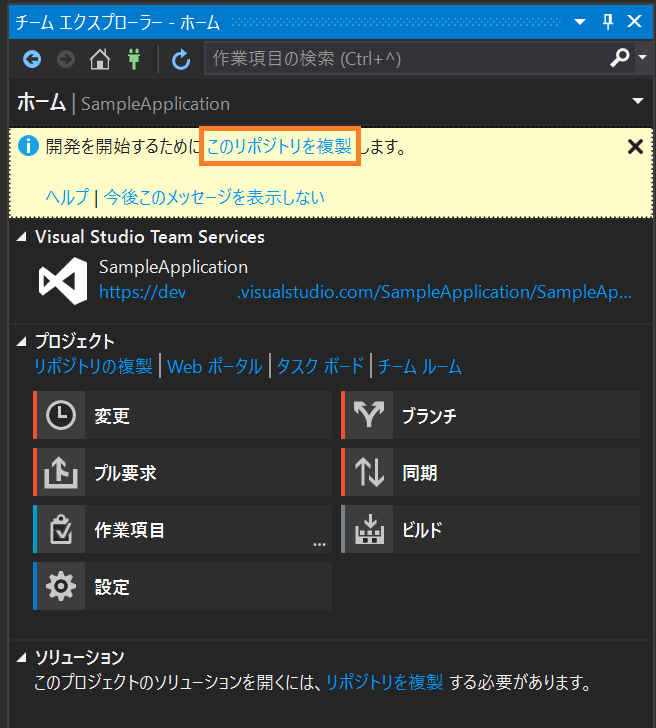This screenshot has height=728, width=656.
Task: Open the visualstudio.com SampleApplication URL
Action: click(365, 292)
